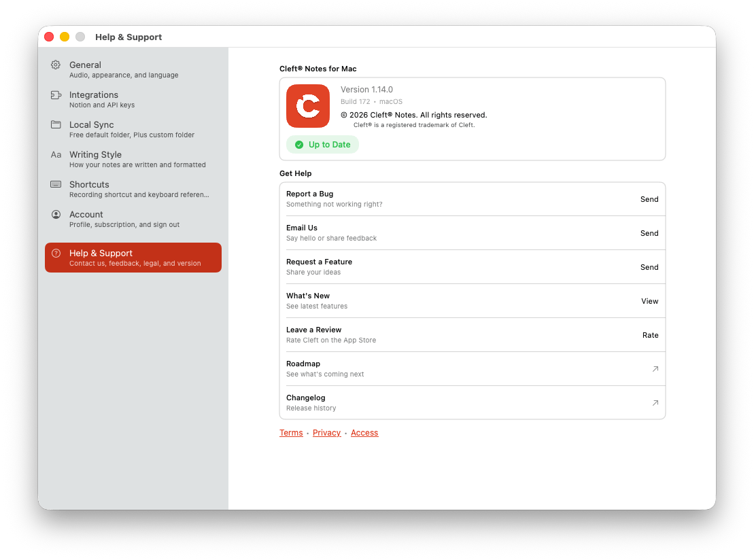Click the registered trademark notice text

click(414, 125)
